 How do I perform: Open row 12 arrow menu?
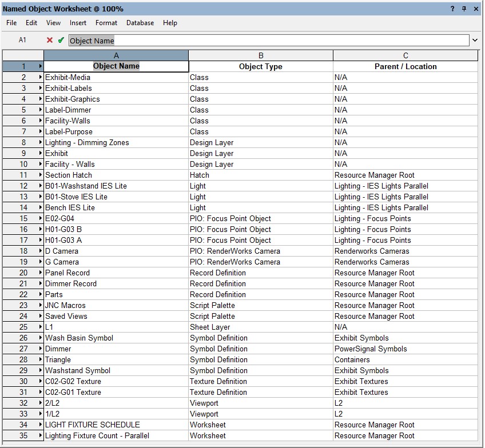tap(41, 186)
